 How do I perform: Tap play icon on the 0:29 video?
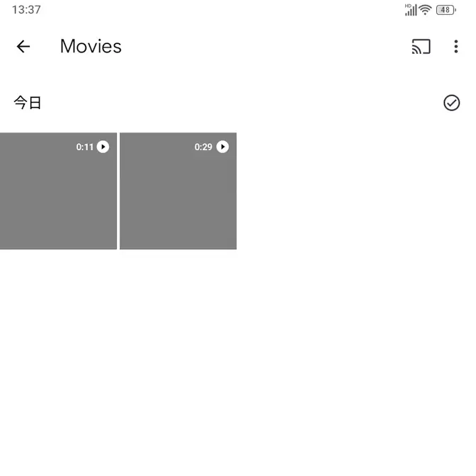pos(222,147)
